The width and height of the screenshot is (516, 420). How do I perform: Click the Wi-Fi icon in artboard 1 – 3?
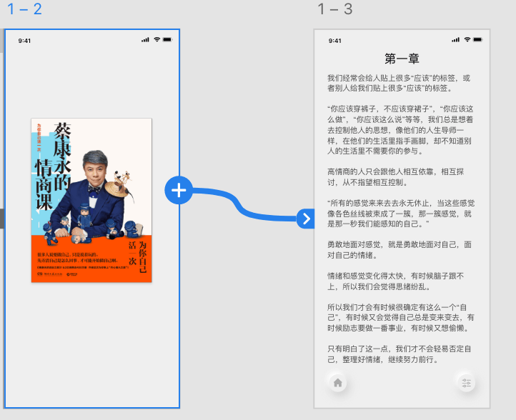click(467, 40)
